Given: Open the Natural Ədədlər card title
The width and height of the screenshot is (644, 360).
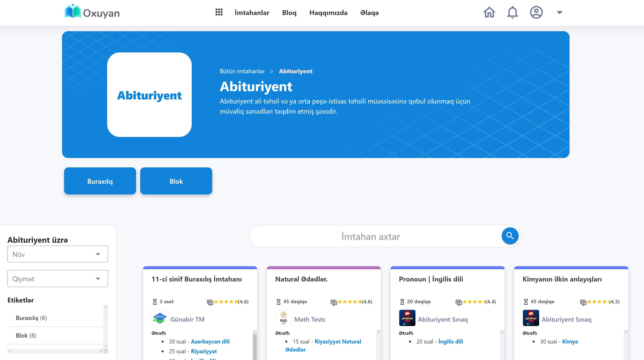Looking at the screenshot, I should [301, 279].
